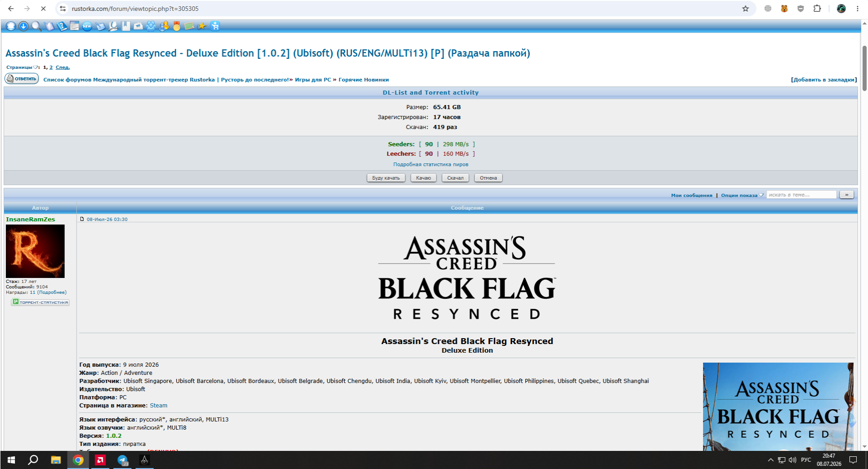Open the Windows Start menu
This screenshot has height=469, width=868.
click(11, 460)
